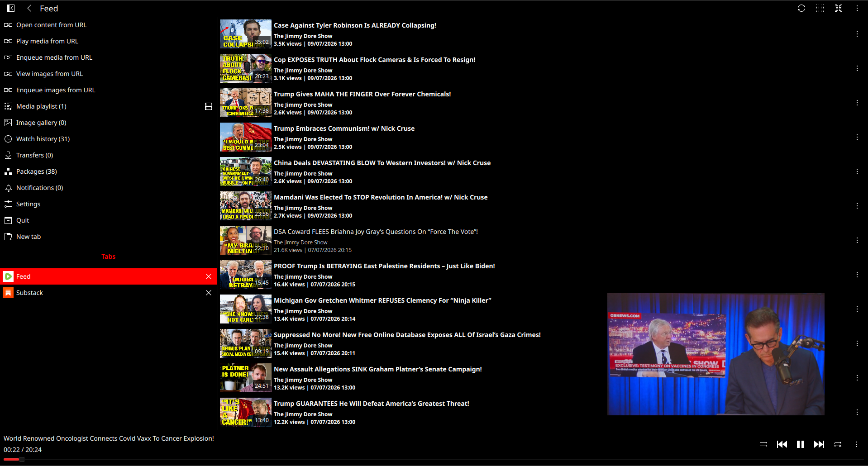Open options menu for East Palestine Residents video
Screen dimensions: 868x466
[x=857, y=275]
